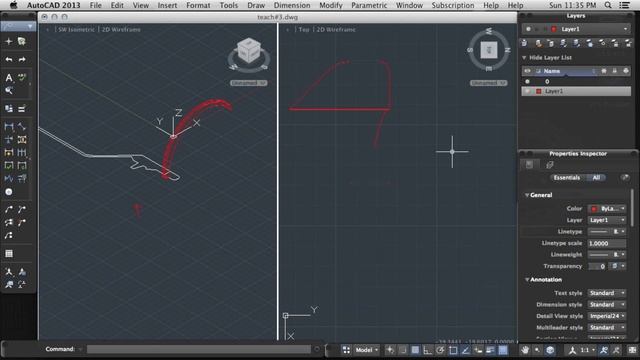Viewport: 640px width, 360px height.
Task: Click the round center mark tool icon
Action: [x=9, y=191]
